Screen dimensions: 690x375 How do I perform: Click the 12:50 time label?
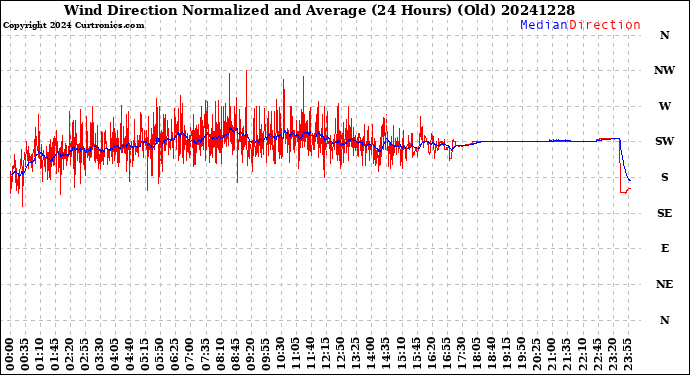(x=340, y=354)
